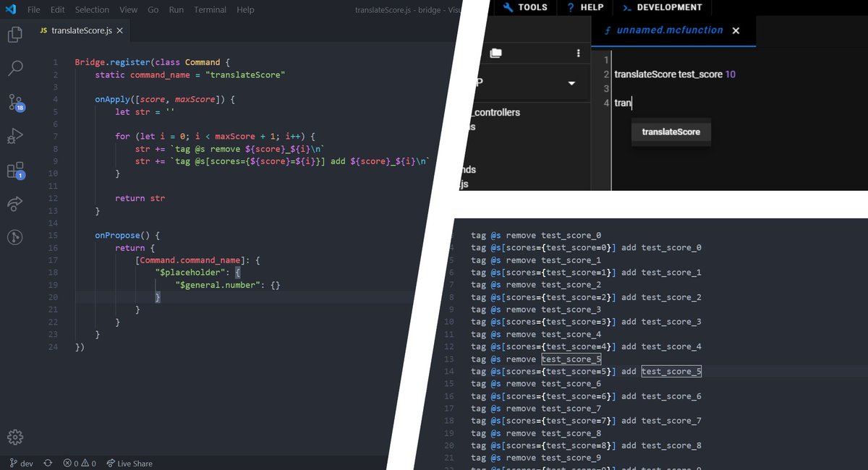Open the Selection menu

(x=92, y=9)
